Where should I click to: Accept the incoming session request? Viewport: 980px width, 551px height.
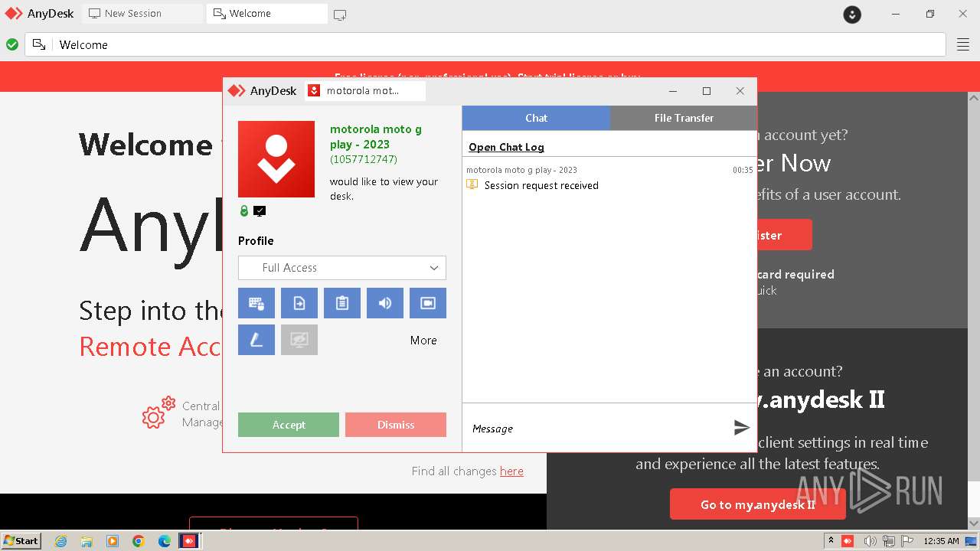click(x=289, y=425)
